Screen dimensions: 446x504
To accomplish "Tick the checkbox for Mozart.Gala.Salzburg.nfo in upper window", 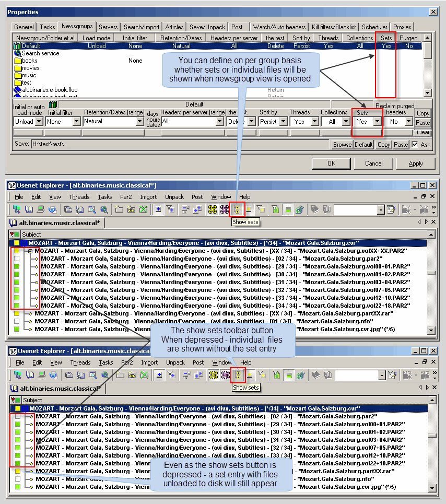I will [17, 321].
